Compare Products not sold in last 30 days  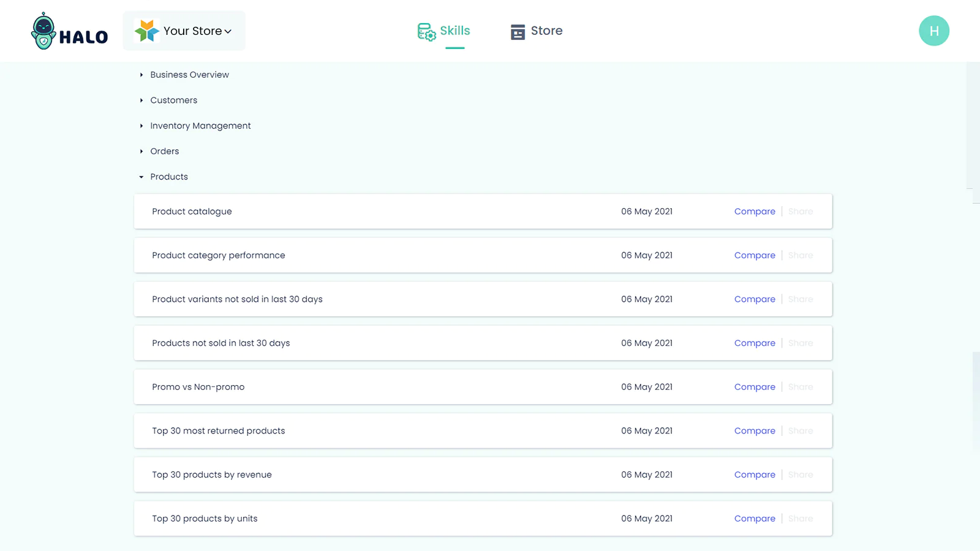755,343
